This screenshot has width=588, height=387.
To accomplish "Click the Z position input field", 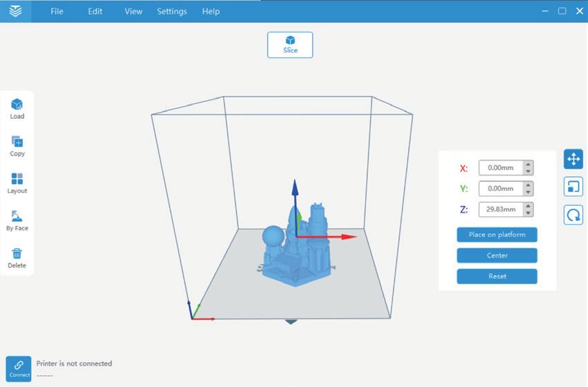I will 501,209.
